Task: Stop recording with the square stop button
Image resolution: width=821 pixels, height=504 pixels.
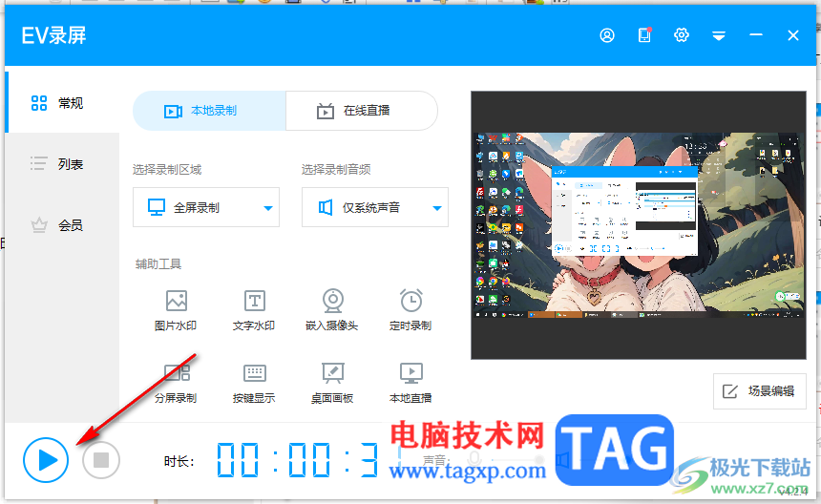Action: coord(100,460)
